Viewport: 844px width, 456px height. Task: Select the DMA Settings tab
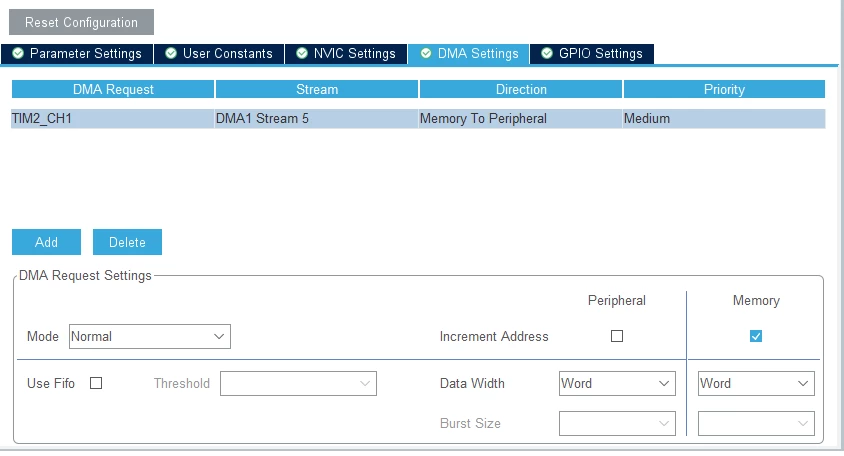pos(469,54)
